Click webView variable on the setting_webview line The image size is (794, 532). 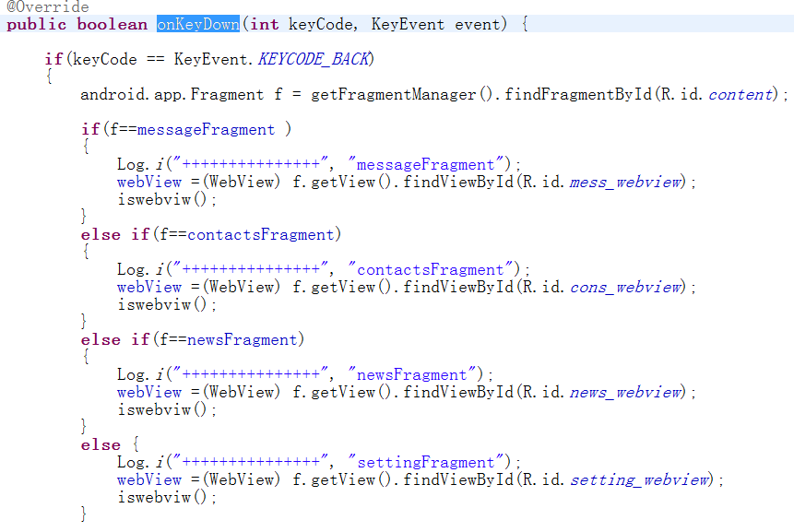pos(149,479)
